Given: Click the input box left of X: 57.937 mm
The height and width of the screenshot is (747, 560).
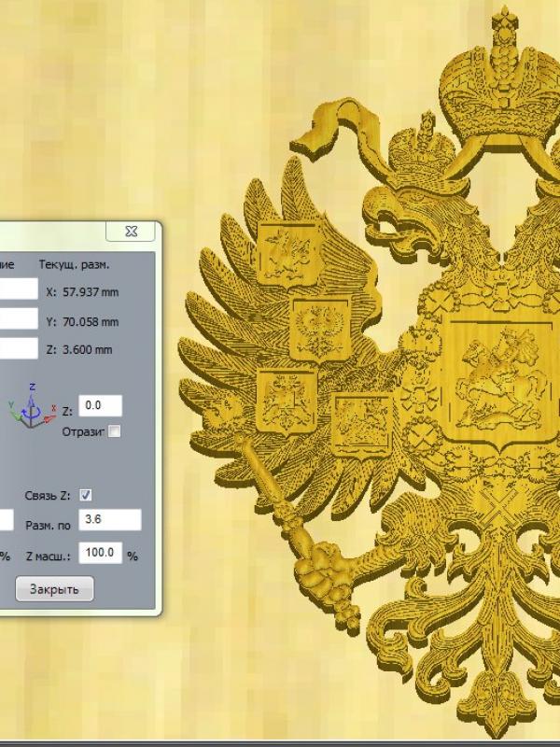Looking at the screenshot, I should pos(19,290).
